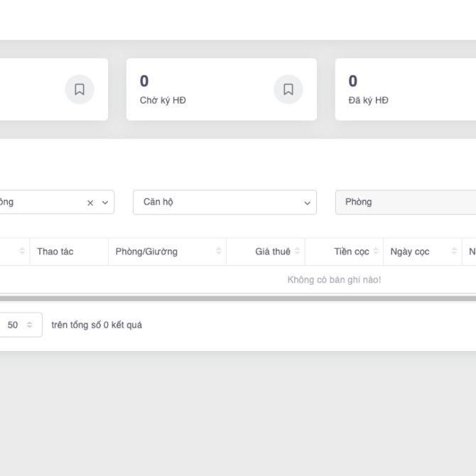This screenshot has width=476, height=476.
Task: Open the page size selector showing 50
Action: coord(20,325)
